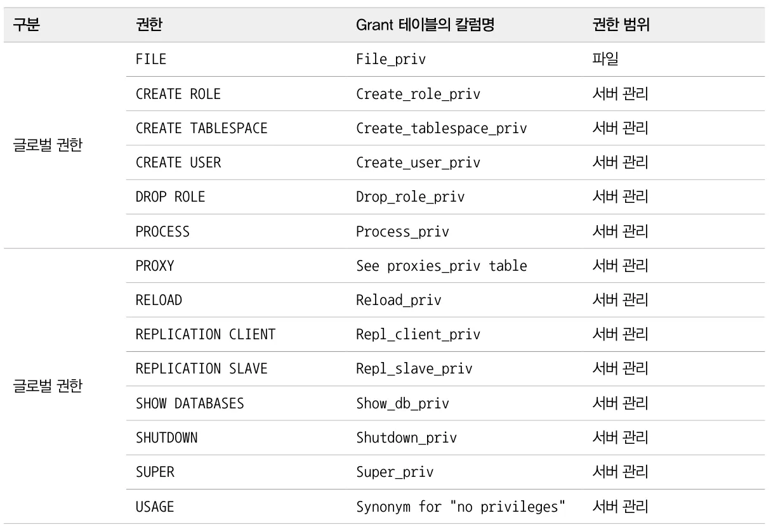778x532 pixels.
Task: Select the FILE privilege cell
Action: [151, 60]
